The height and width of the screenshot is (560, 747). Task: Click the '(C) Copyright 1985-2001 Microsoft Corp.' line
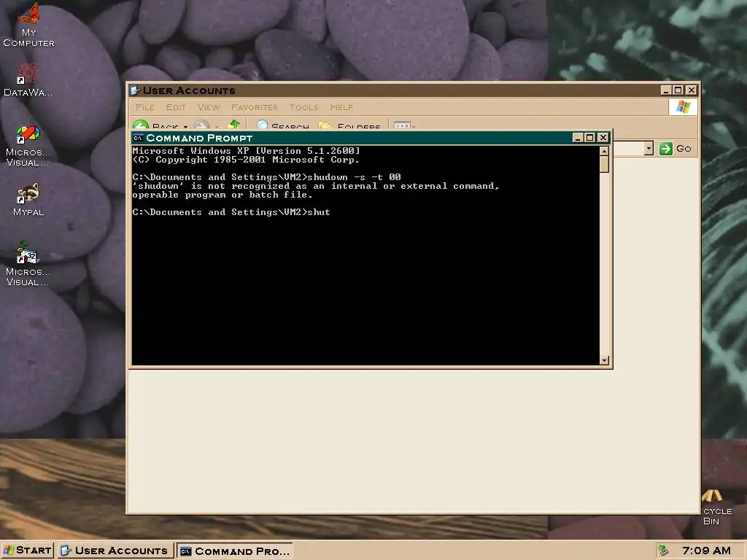(246, 160)
